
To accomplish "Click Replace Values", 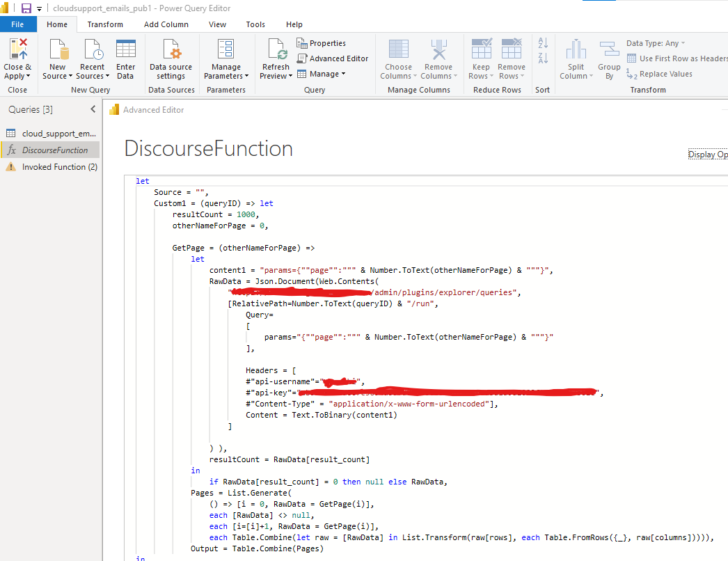I will [x=659, y=74].
